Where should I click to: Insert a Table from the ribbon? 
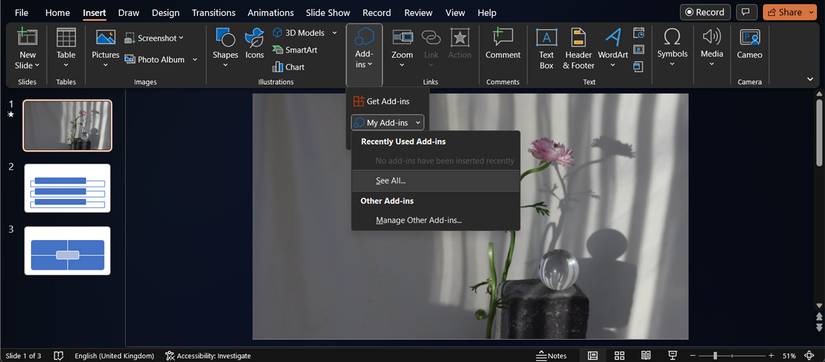coord(66,48)
